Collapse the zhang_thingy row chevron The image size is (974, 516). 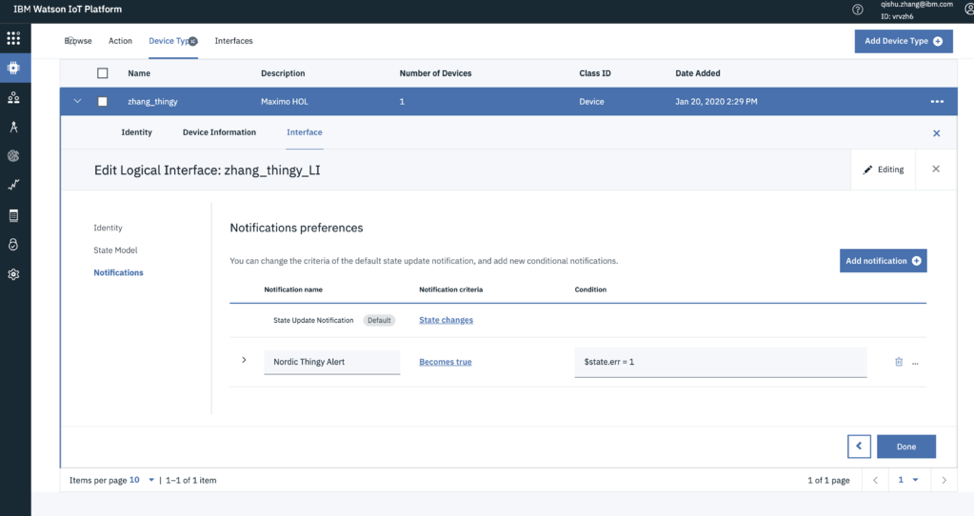click(77, 101)
